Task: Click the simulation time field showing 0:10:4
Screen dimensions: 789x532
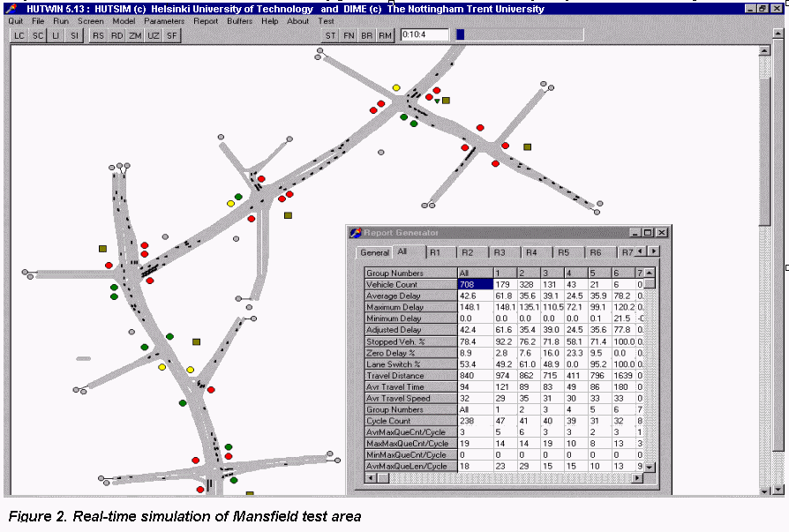Action: [x=425, y=35]
